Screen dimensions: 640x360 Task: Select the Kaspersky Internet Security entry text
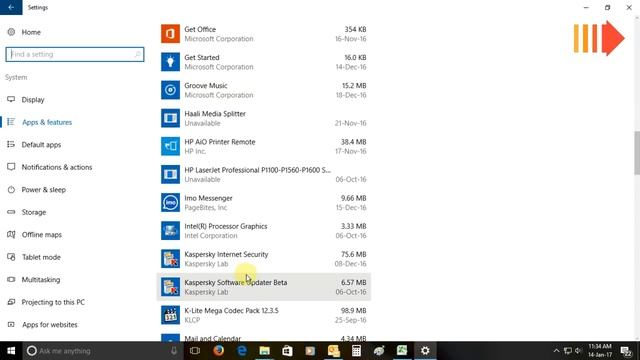point(226,254)
